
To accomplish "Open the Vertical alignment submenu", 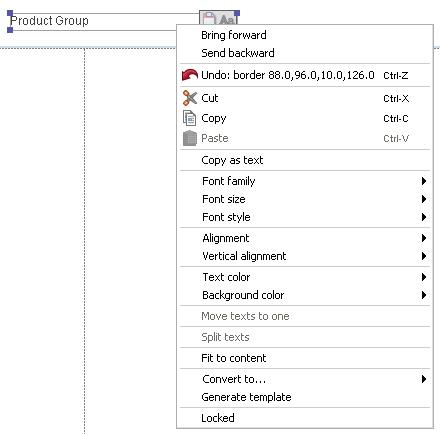I will coord(305,256).
